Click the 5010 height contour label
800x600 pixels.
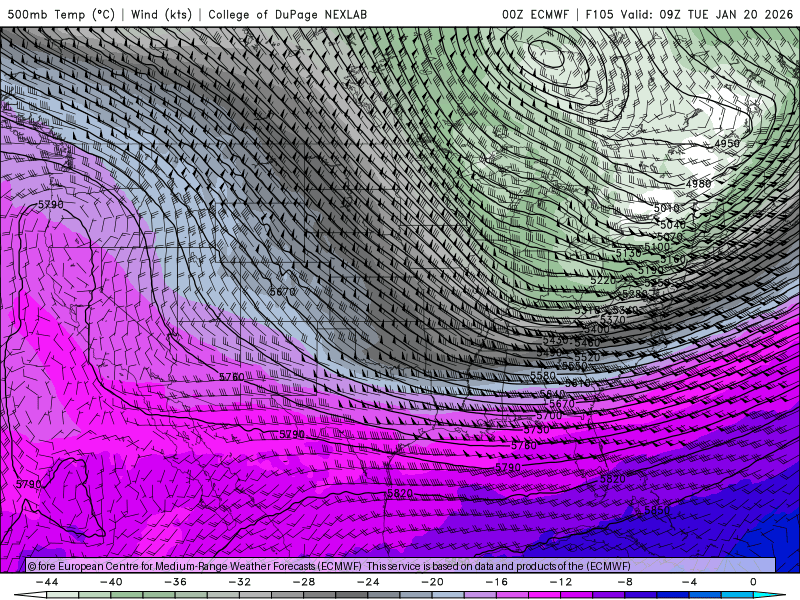click(x=667, y=208)
